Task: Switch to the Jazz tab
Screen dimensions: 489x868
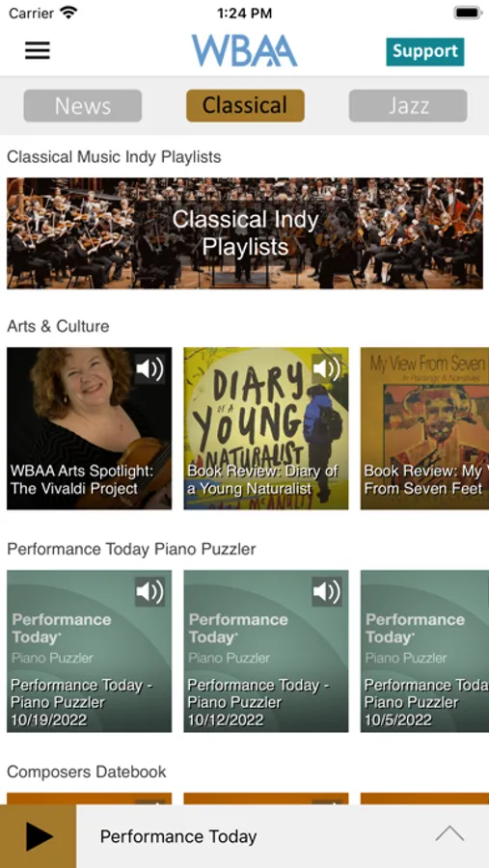Action: pos(408,106)
